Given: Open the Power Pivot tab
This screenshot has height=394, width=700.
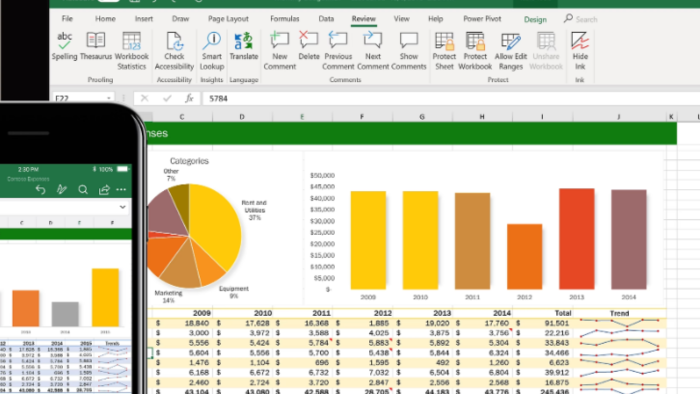Looking at the screenshot, I should click(x=482, y=19).
